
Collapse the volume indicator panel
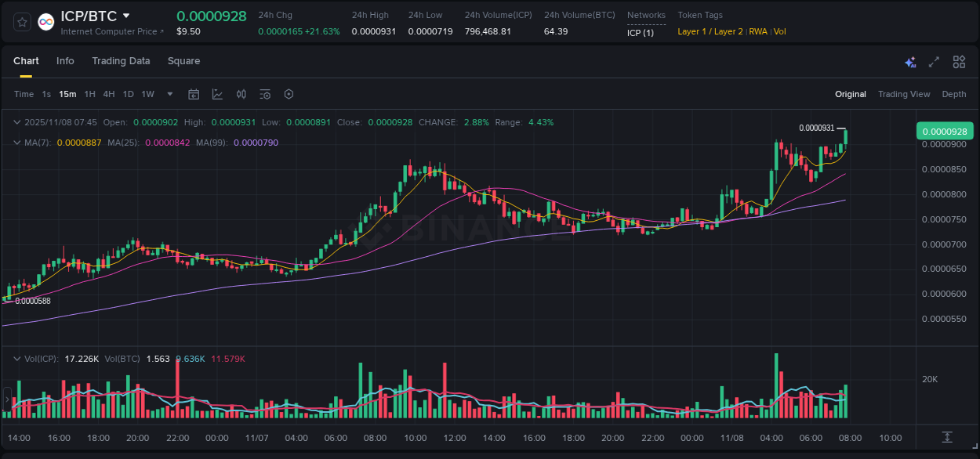point(17,359)
